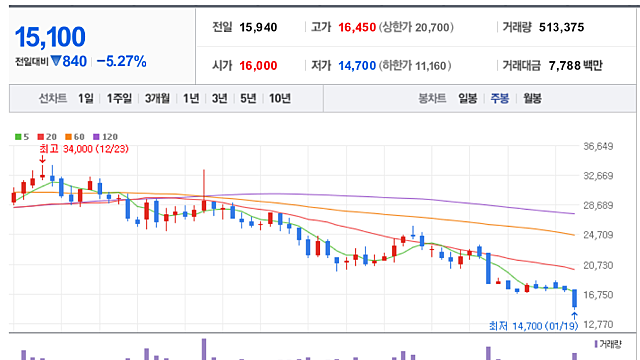Select the 1일 line chart period
Viewport: 640px width, 360px height.
click(x=86, y=98)
